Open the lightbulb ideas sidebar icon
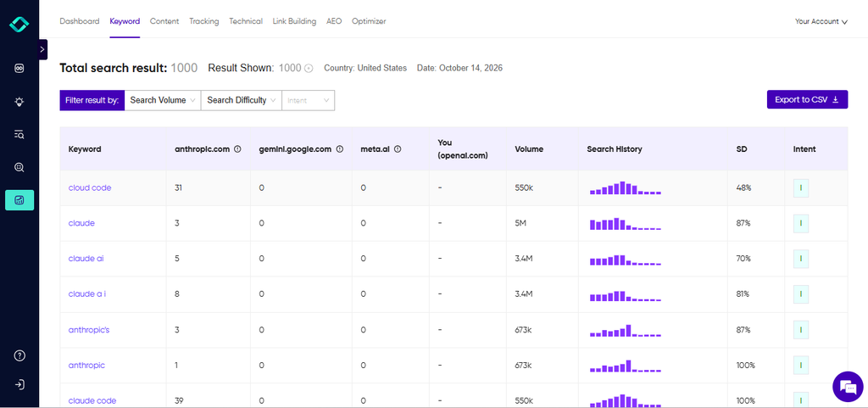 pyautogui.click(x=19, y=102)
